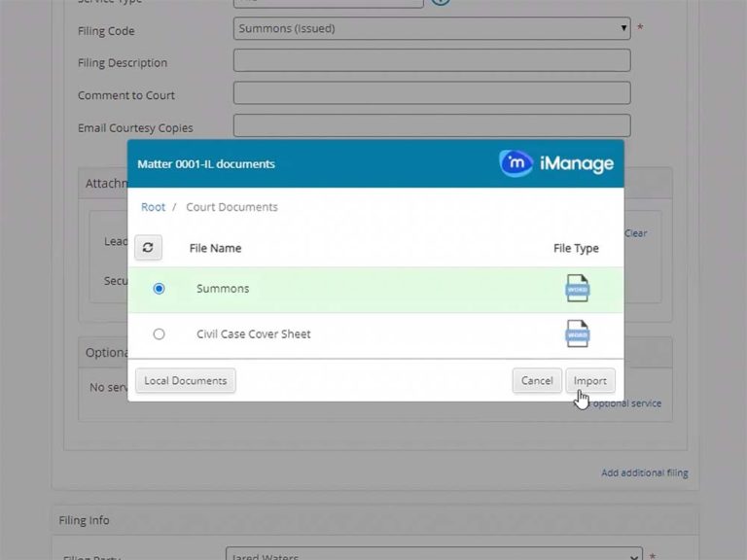Viewport: 747px width, 560px height.
Task: Cancel the iManage document dialog
Action: click(x=537, y=380)
